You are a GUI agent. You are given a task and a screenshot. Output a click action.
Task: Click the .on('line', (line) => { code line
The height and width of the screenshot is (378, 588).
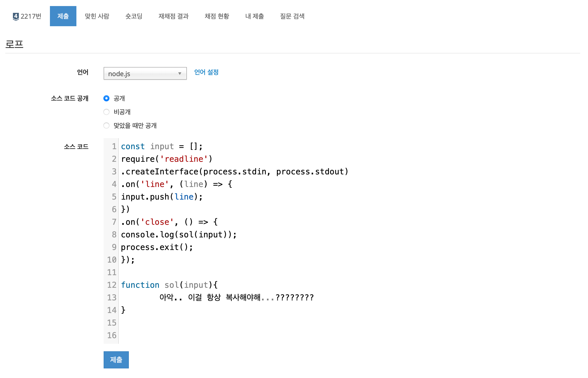coord(177,184)
